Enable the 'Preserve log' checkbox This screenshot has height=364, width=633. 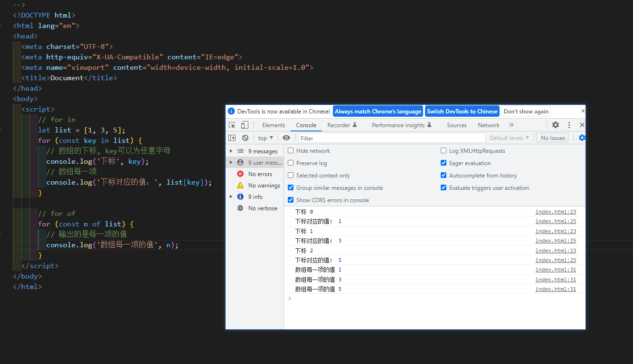click(291, 163)
